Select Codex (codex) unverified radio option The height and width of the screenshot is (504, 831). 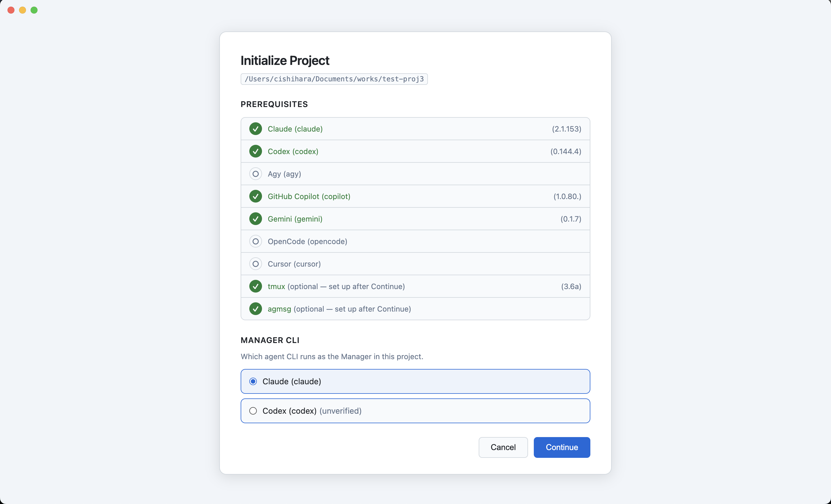point(253,411)
